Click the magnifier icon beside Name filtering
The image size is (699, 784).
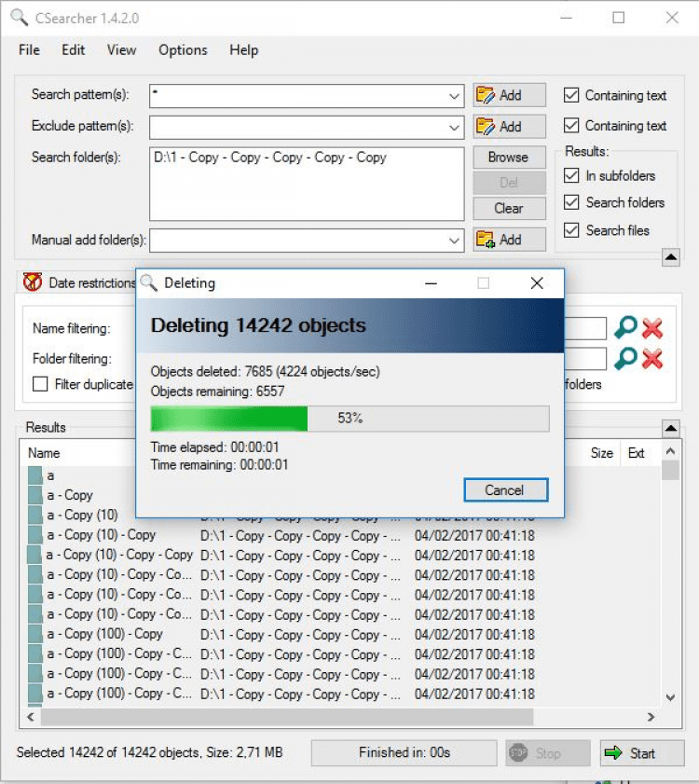625,328
